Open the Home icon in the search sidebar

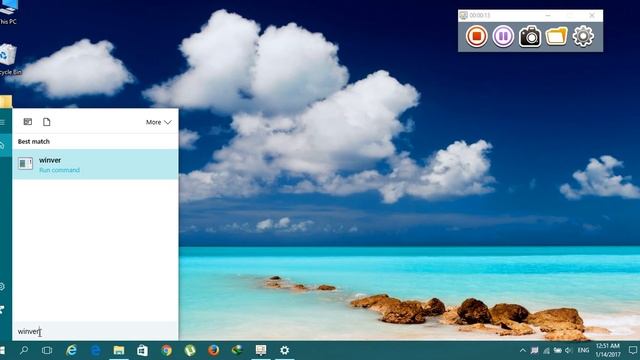(2, 144)
